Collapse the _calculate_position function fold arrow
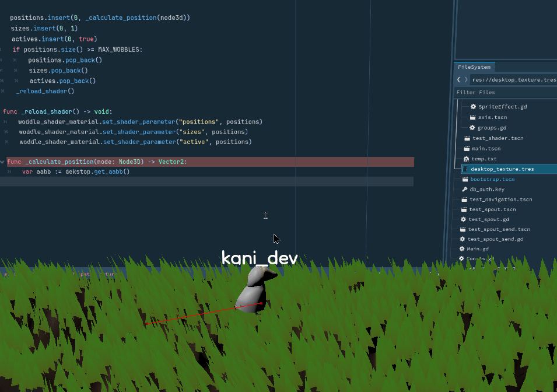Screen dimensions: 557x392 2,162
